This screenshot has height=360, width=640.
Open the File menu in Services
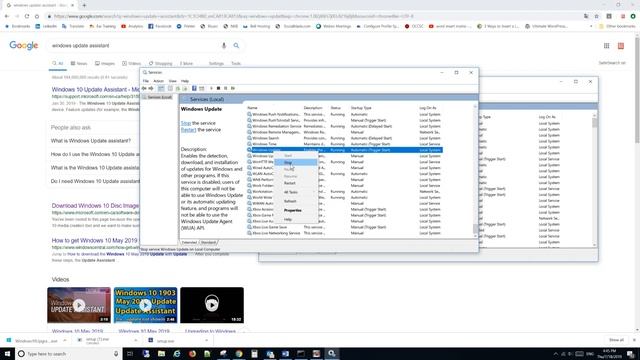[x=146, y=81]
